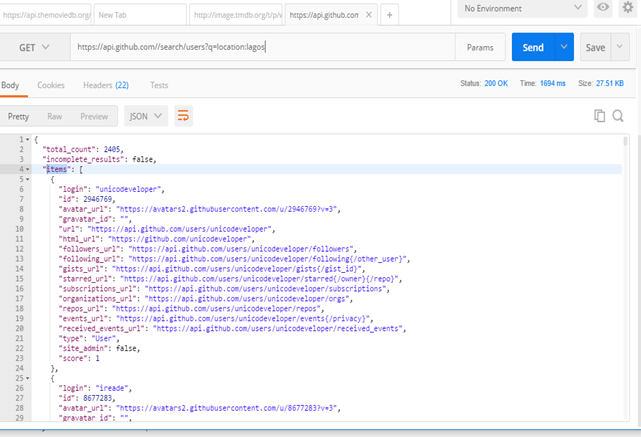Screen dimensions: 641x437
Task: Collapse the object at line 25
Action: (x=27, y=378)
